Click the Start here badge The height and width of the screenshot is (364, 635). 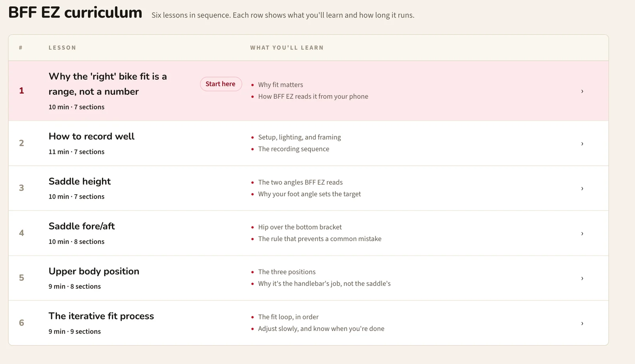[221, 84]
